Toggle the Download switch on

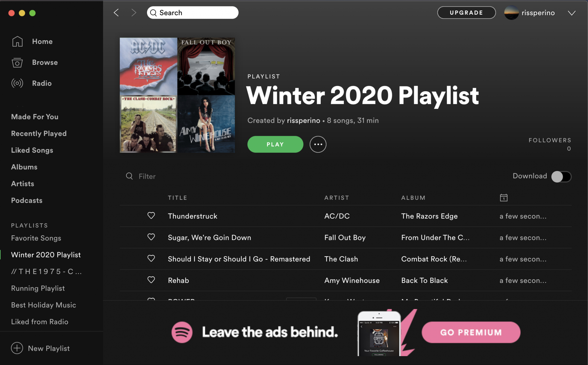561,176
